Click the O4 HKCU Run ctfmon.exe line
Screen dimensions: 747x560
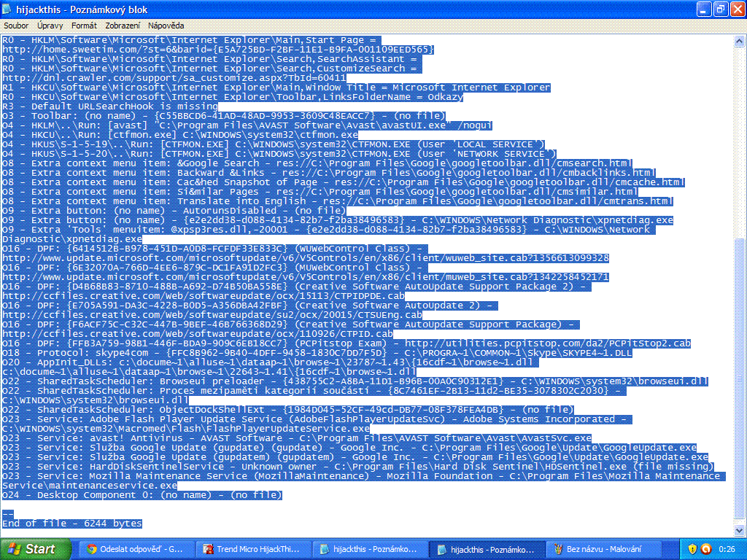[180, 135]
